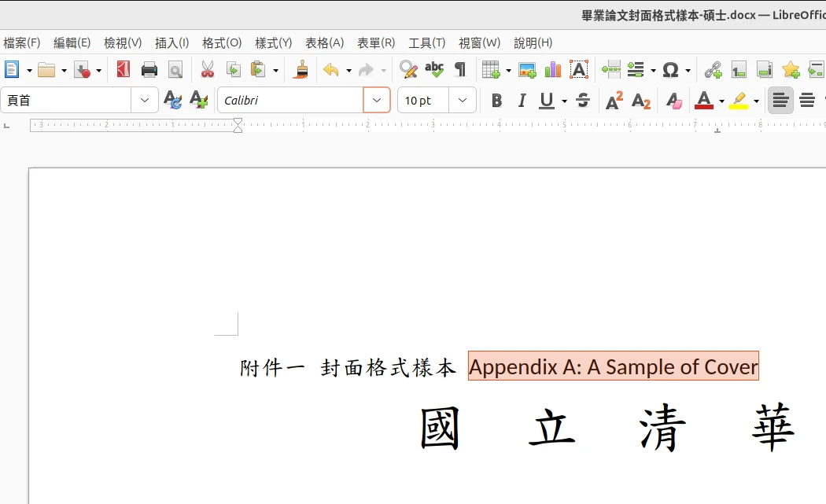Insert a table using the grid icon
Viewport: 826px width, 504px height.
[491, 69]
